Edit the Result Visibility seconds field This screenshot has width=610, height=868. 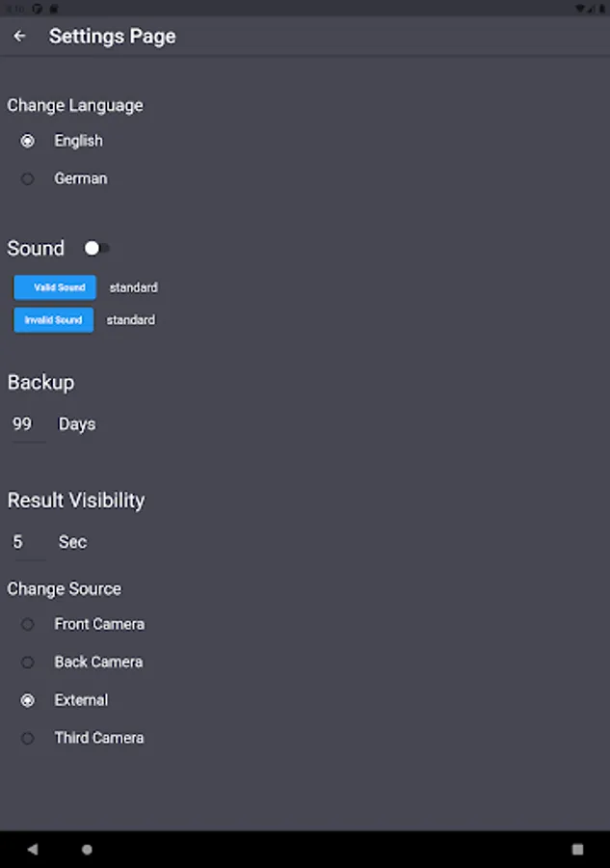point(25,542)
